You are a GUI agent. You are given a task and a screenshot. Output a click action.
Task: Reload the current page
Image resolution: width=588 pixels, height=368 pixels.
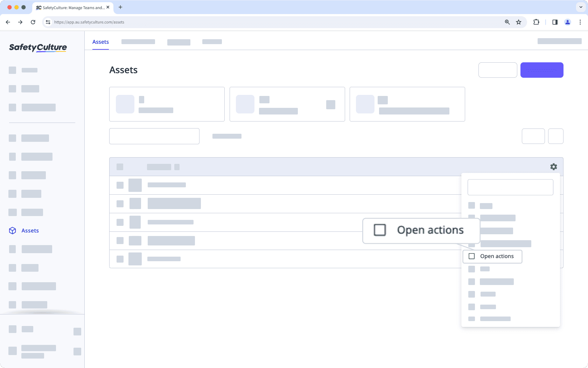(33, 22)
